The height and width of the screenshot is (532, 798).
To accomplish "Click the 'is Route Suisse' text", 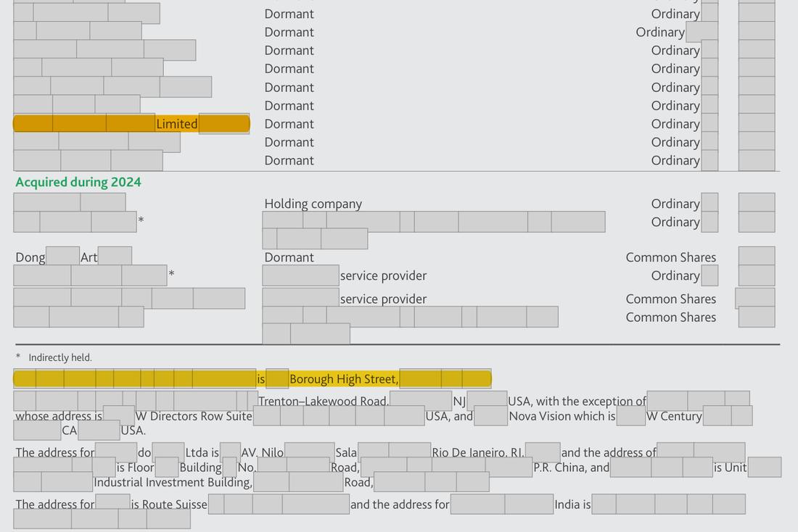I will click(169, 504).
